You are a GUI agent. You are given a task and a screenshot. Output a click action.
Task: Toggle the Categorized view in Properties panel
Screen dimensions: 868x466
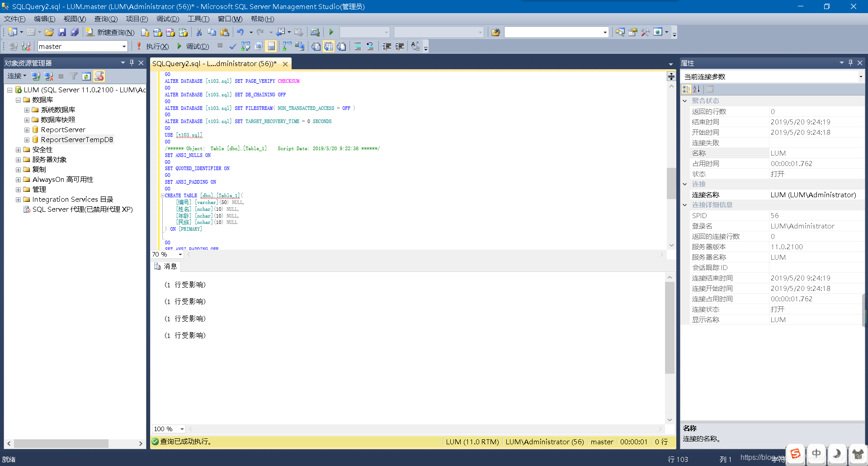686,89
